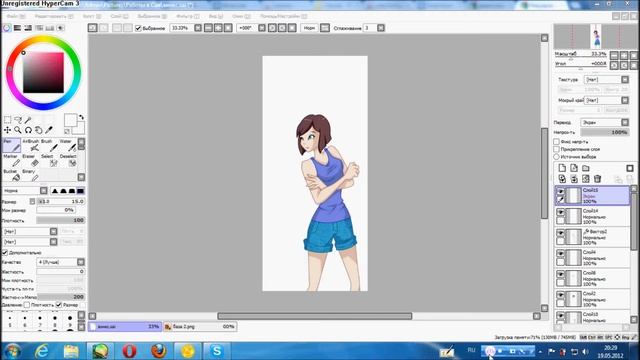Click the Норм button in toolbar
This screenshot has width=640, height=360.
coord(309,28)
